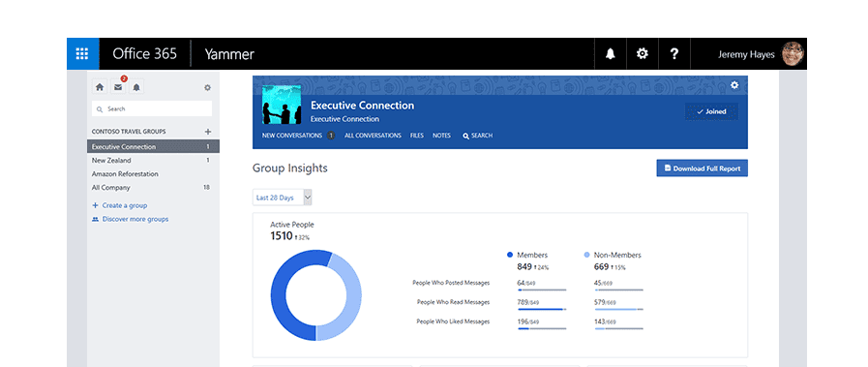This screenshot has height=367, width=868.
Task: Click the Non-Members legend dot
Action: click(586, 256)
